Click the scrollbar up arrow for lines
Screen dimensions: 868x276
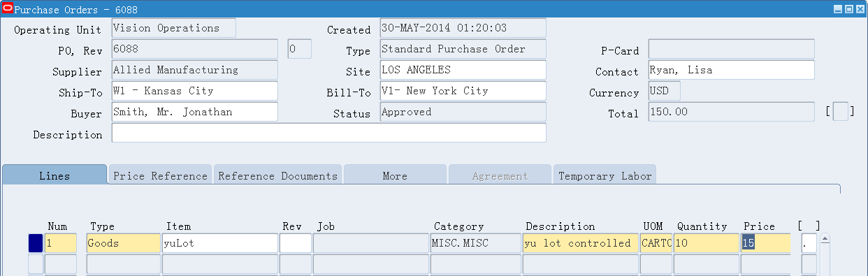pos(825,239)
